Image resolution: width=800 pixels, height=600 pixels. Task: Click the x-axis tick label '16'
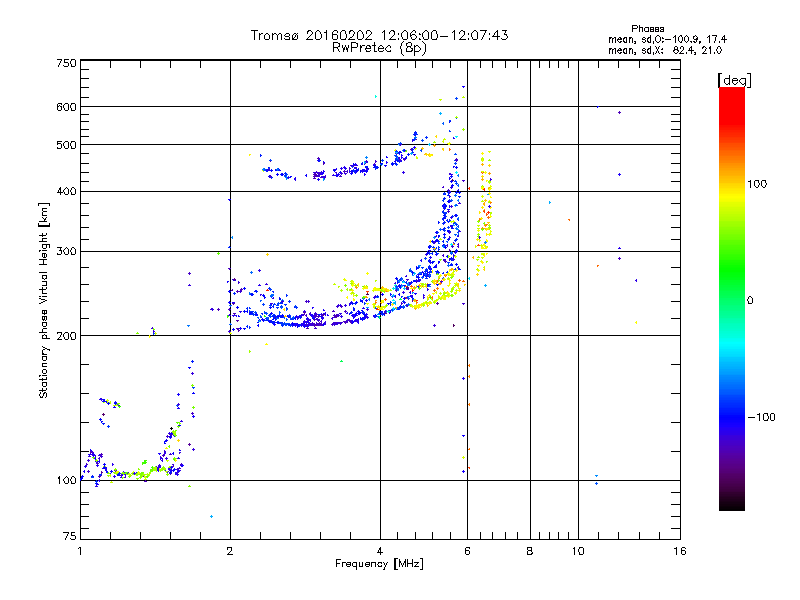680,551
